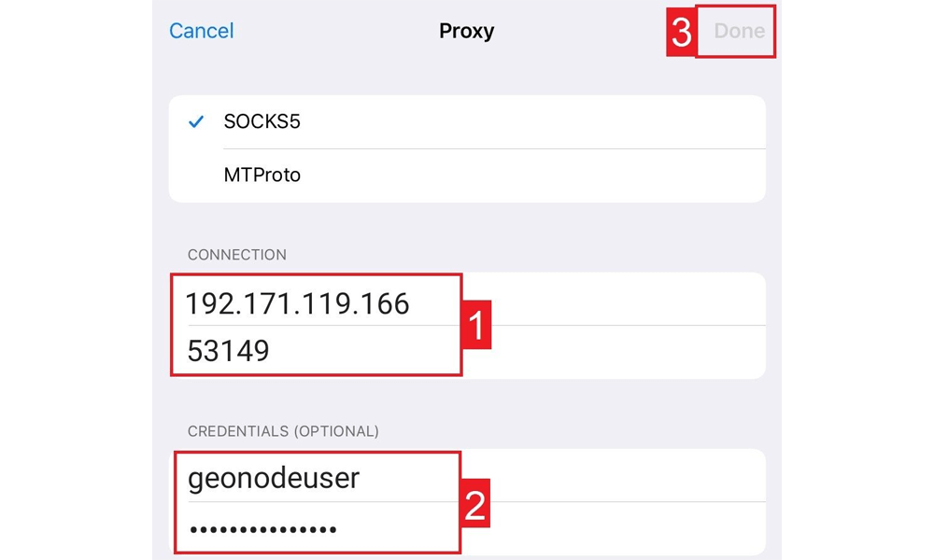Place cursor at end of geonodeuser text
Screen dimensions: 934x560
(361, 478)
